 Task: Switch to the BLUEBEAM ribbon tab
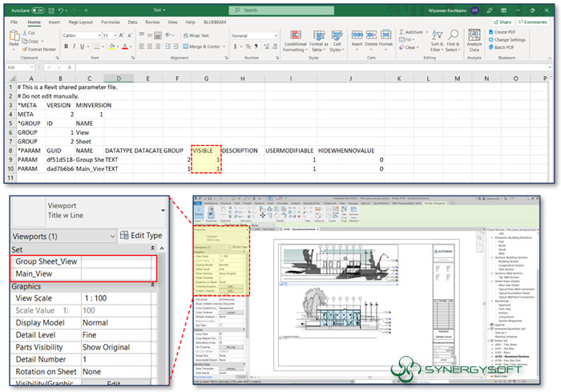[x=215, y=22]
